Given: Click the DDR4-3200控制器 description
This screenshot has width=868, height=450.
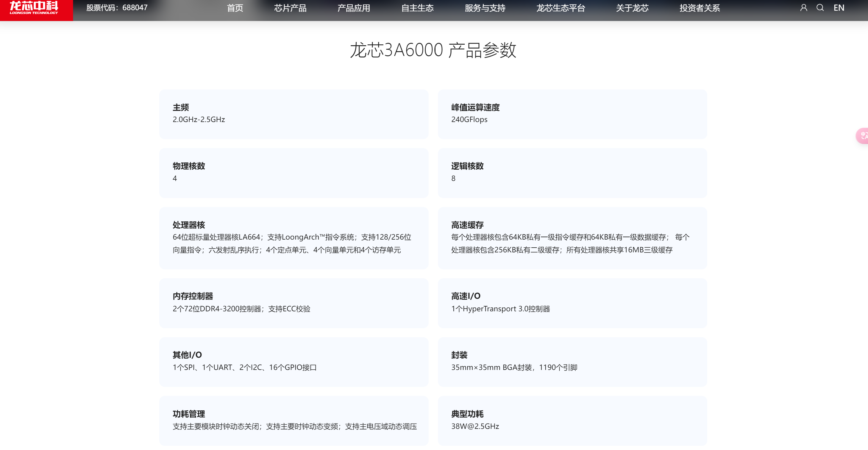Looking at the screenshot, I should pos(241,309).
